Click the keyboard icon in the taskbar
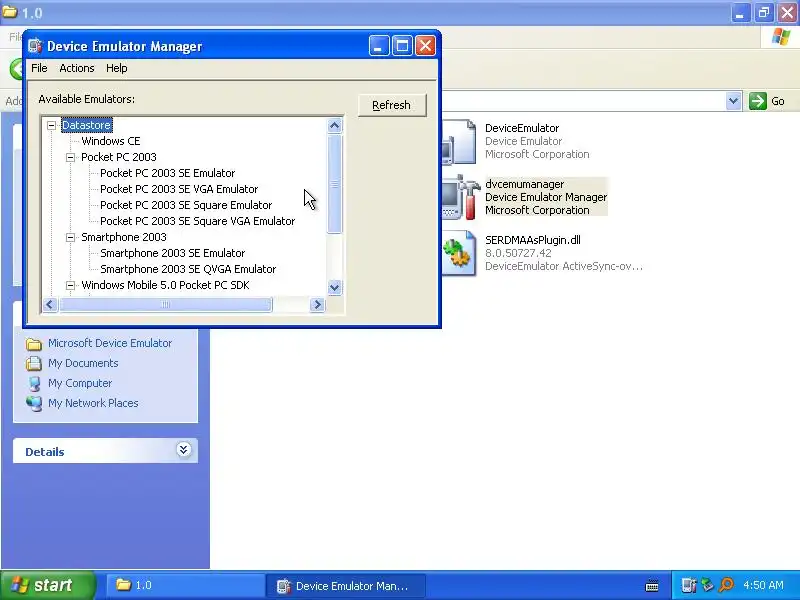The height and width of the screenshot is (600, 800). click(652, 586)
